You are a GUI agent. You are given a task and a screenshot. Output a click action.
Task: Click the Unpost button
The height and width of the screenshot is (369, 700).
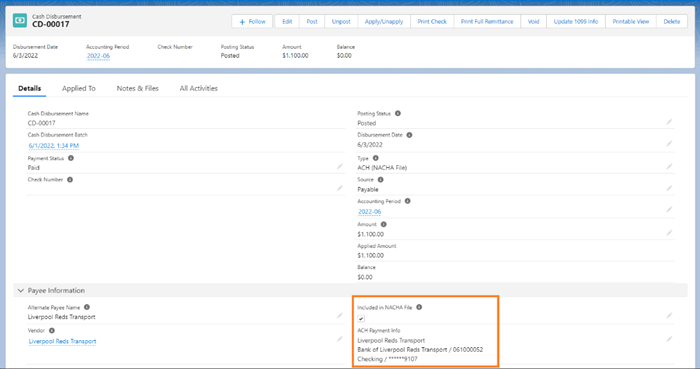pos(341,21)
